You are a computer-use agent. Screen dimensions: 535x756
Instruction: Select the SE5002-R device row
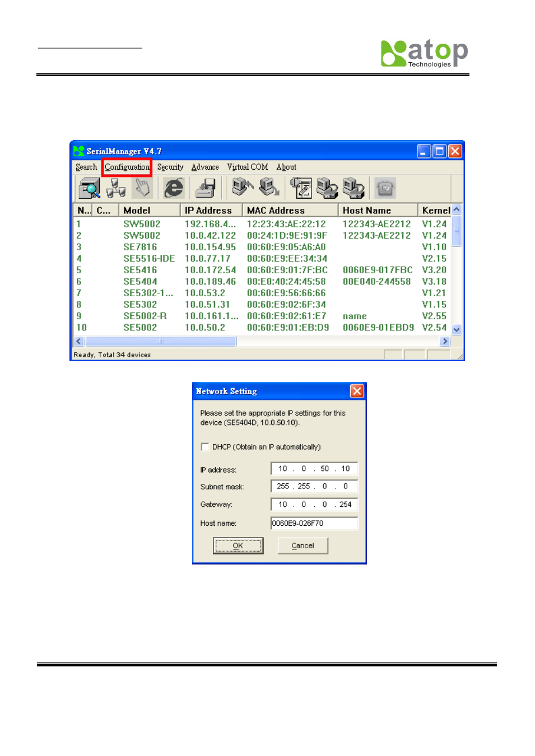coord(262,316)
